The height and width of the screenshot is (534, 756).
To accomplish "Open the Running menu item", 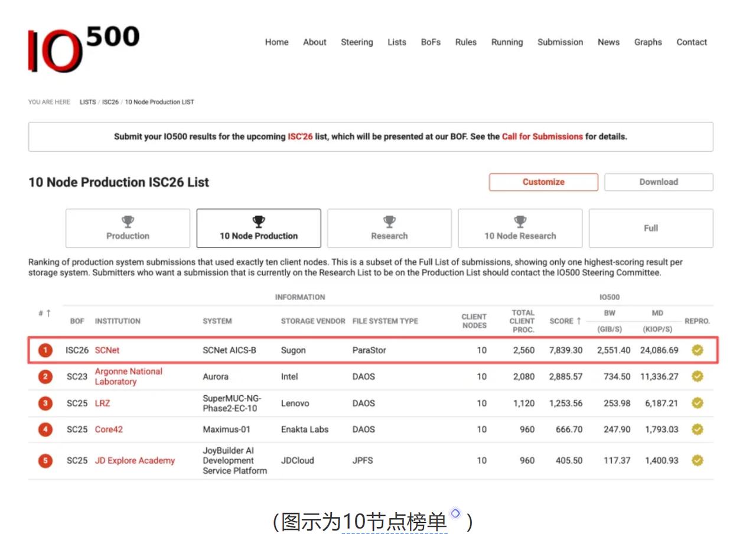I will click(507, 42).
